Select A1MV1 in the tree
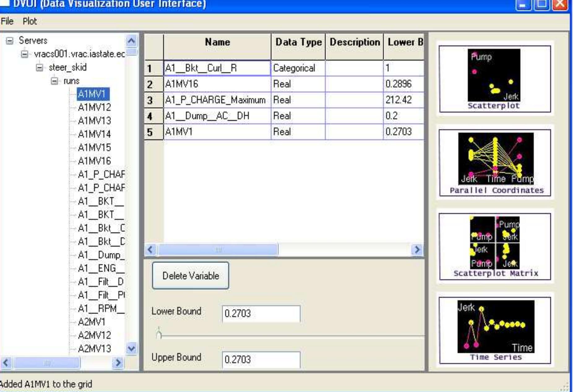The image size is (574, 392). [x=93, y=94]
